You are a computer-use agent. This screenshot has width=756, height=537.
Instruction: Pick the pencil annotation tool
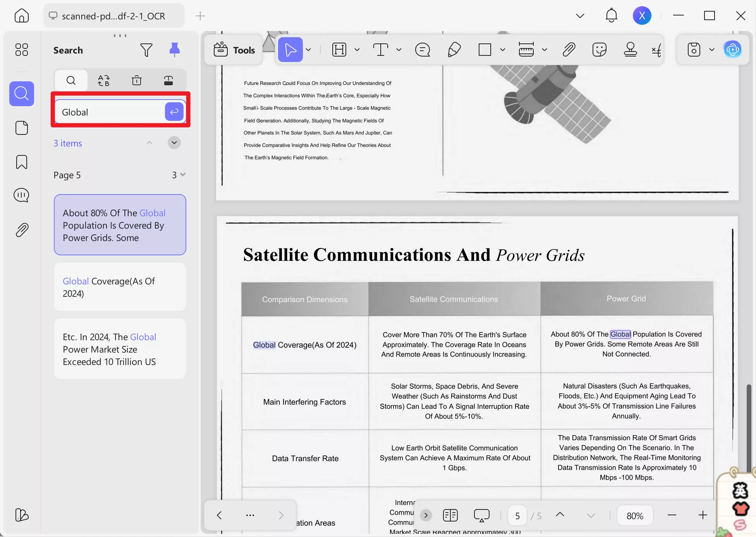click(x=454, y=50)
